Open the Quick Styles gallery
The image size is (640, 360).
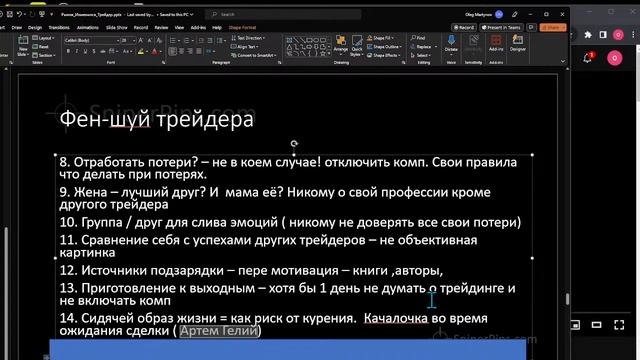tap(357, 46)
